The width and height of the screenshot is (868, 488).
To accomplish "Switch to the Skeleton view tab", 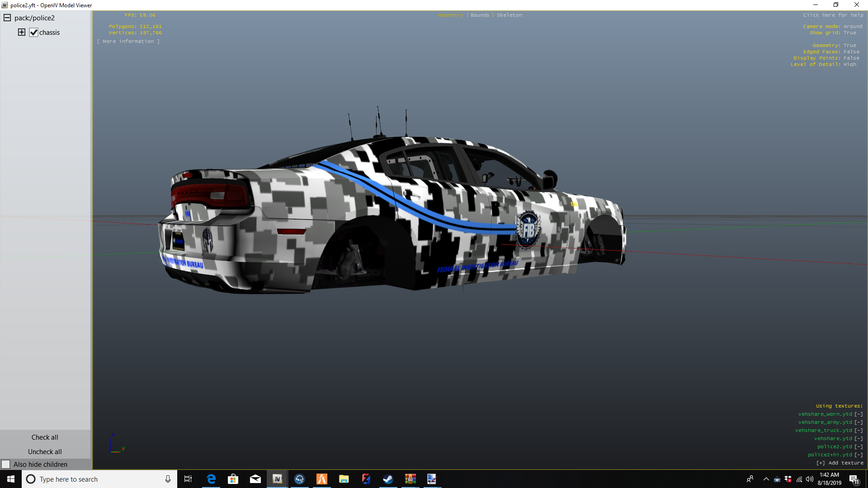I will pos(509,15).
